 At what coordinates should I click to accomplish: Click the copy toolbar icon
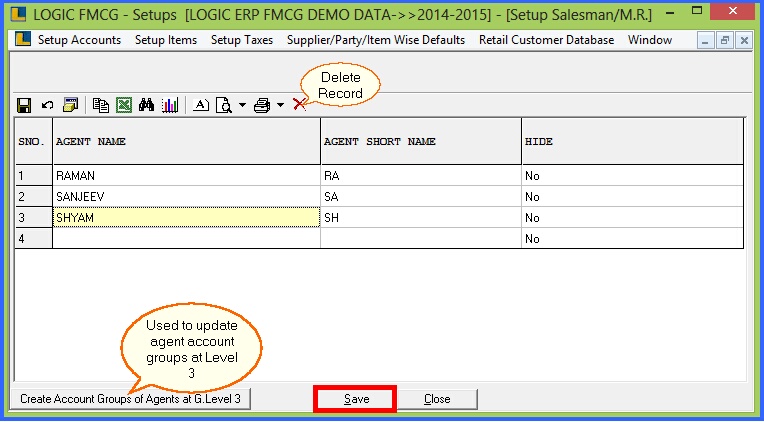[100, 104]
